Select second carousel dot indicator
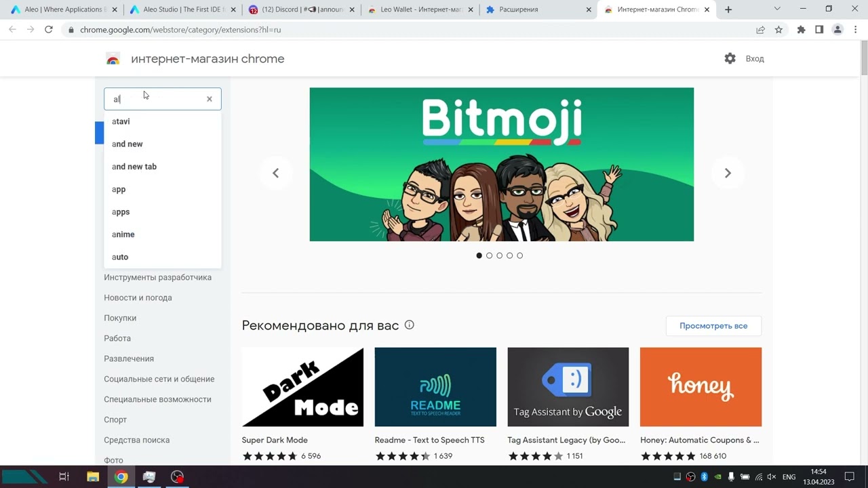868x488 pixels. click(490, 256)
